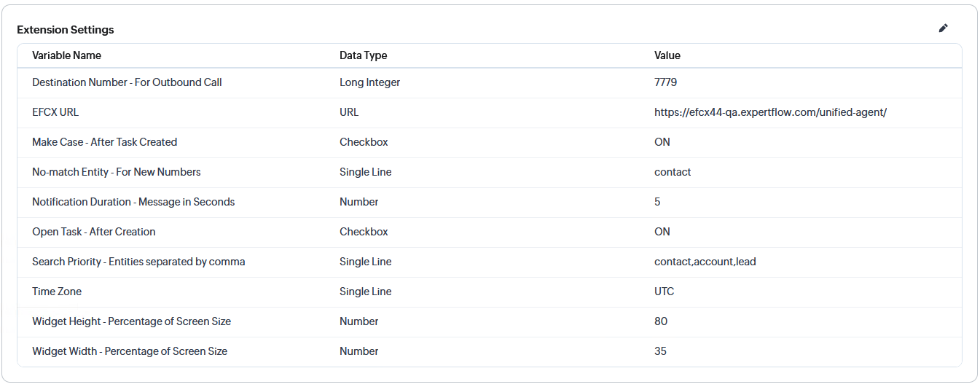Click the Data Type column header
The image size is (980, 387).
click(363, 55)
